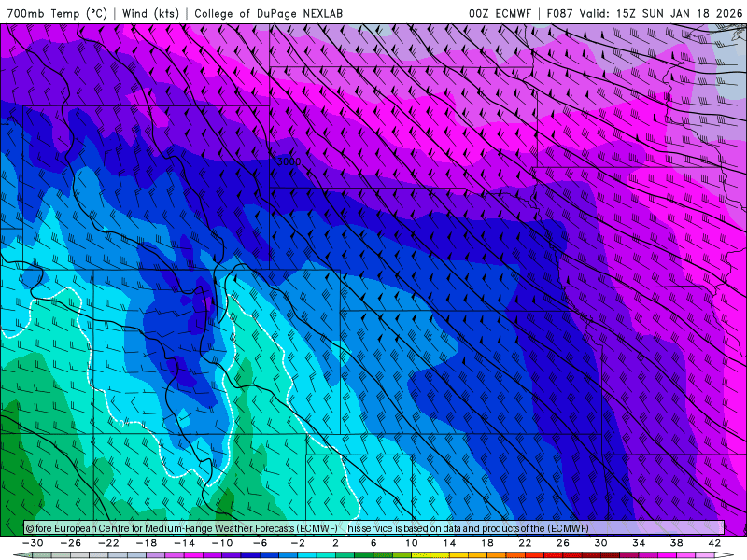Select the "College of DuPage NEXLAB" text
This screenshot has width=747, height=560.
tap(268, 13)
